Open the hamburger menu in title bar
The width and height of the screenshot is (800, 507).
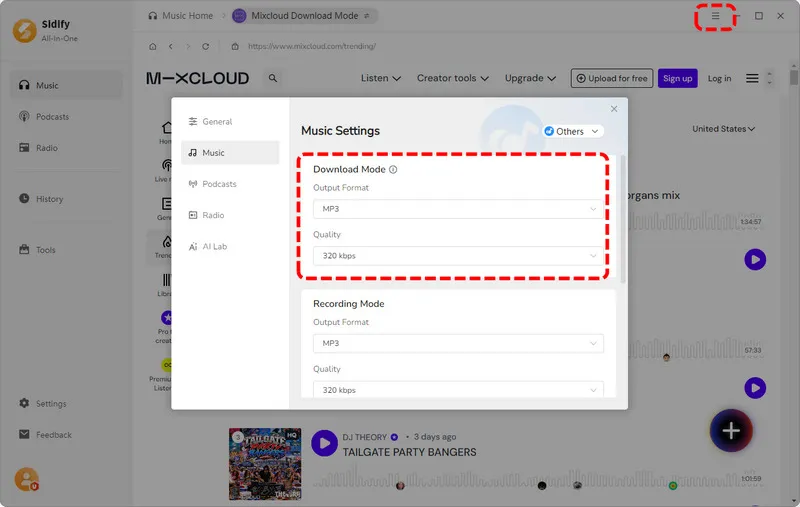[x=715, y=16]
